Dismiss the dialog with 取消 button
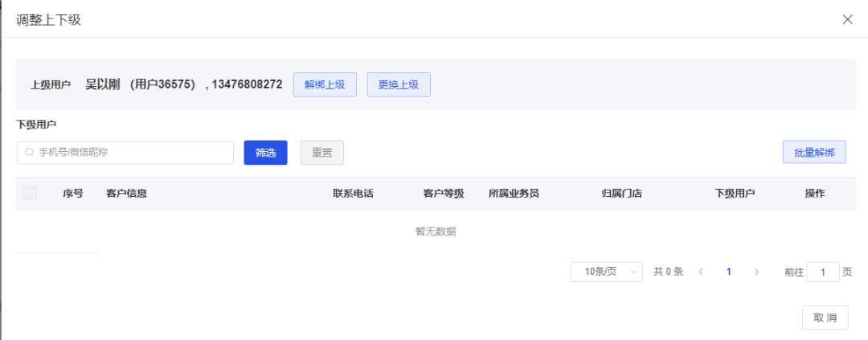868x340 pixels. click(x=825, y=317)
